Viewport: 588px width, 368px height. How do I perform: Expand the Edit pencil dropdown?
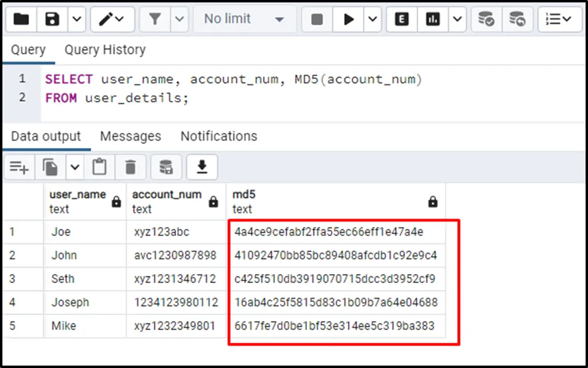[112, 19]
